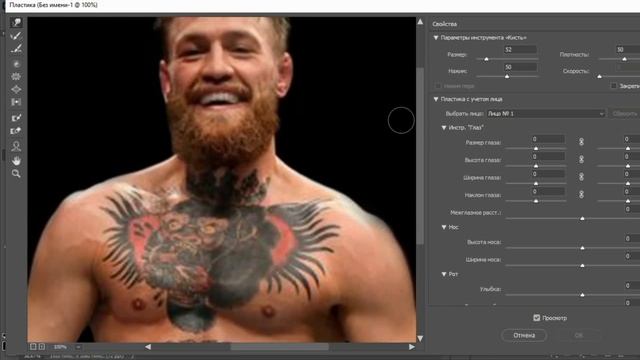
Task: Select the Twirl Clockwise tool
Action: pyautogui.click(x=16, y=64)
